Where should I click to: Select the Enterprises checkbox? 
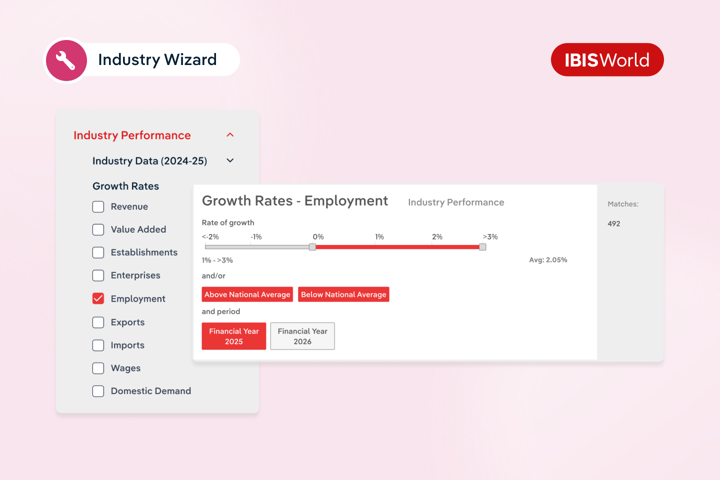[x=98, y=276]
